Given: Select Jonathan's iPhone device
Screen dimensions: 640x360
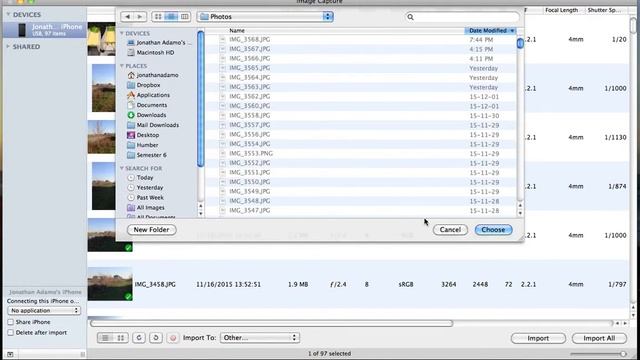Looking at the screenshot, I should pyautogui.click(x=44, y=29).
